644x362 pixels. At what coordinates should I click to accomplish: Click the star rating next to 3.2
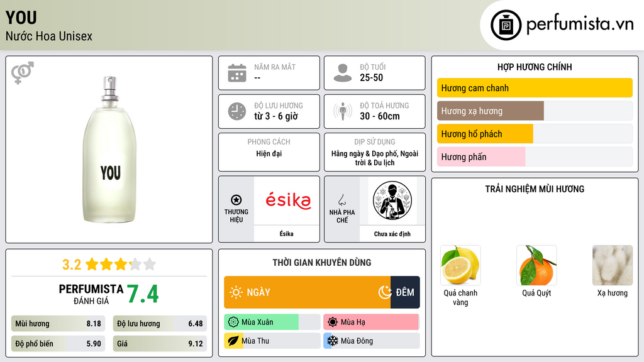point(121,265)
